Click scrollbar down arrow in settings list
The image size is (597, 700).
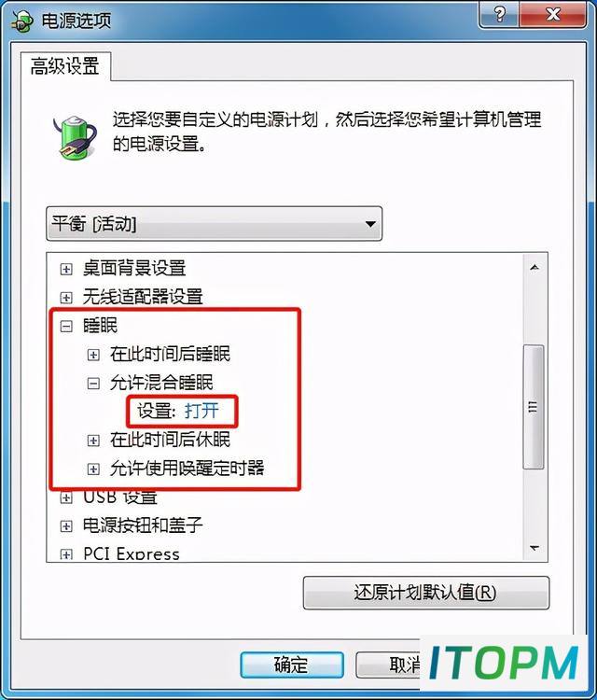(535, 547)
